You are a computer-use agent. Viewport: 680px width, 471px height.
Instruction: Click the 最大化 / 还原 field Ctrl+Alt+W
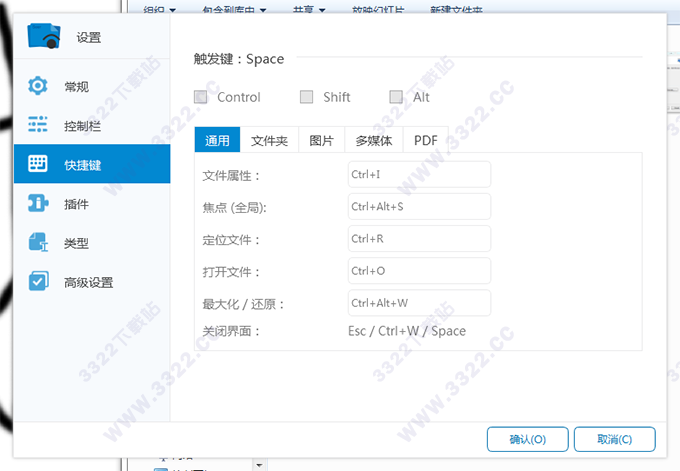click(419, 303)
